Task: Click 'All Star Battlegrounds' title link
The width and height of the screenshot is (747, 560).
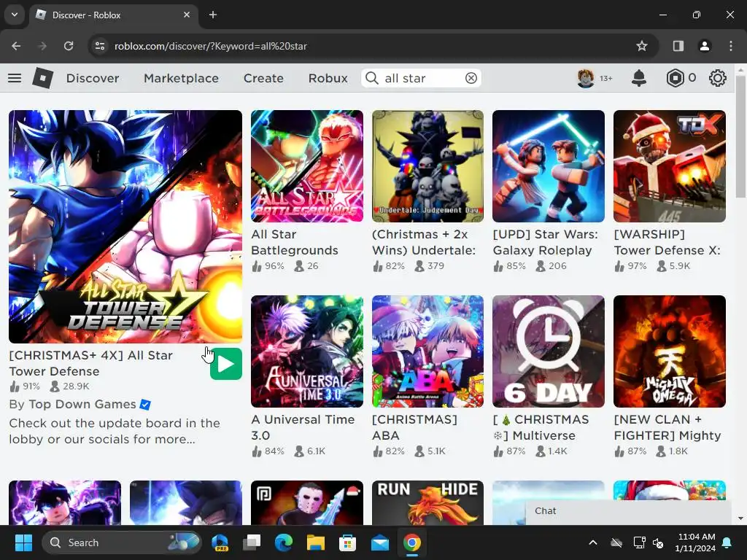Action: (x=295, y=242)
